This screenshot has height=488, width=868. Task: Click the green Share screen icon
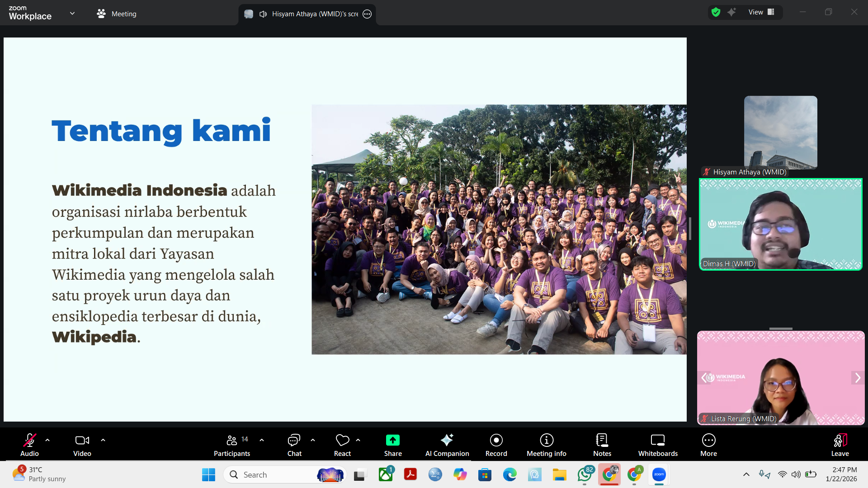tap(392, 440)
